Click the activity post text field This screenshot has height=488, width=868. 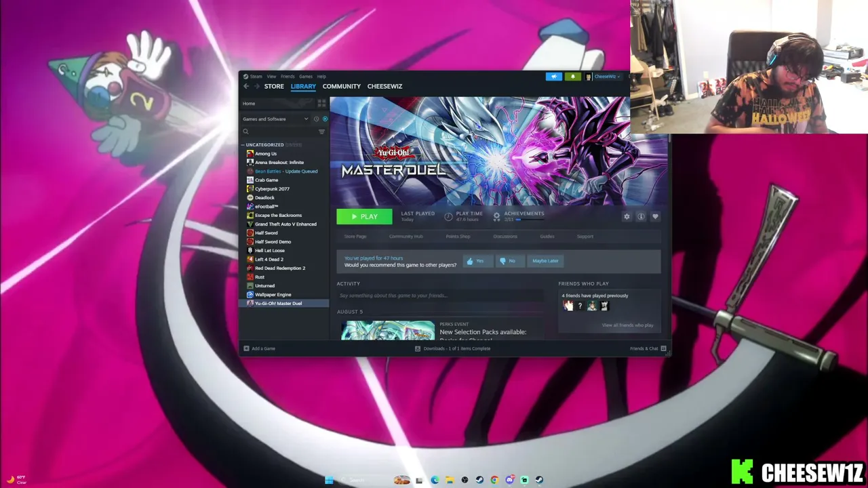440,296
